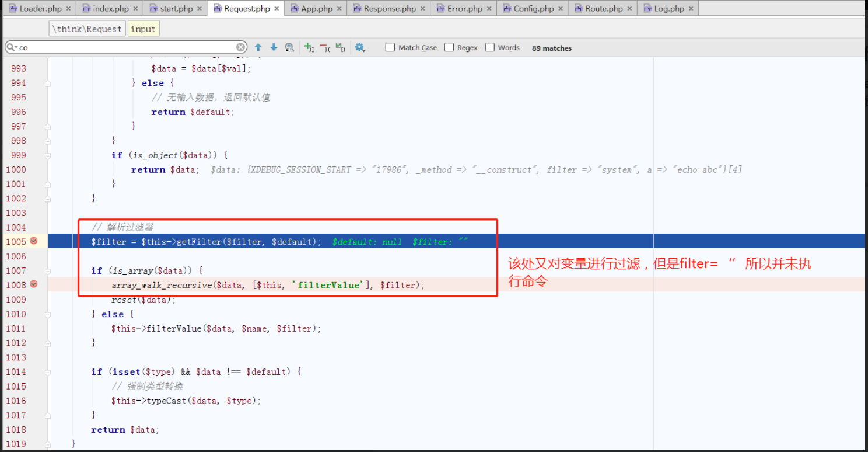The image size is (868, 452).
Task: Close the Error.php tab
Action: click(489, 9)
